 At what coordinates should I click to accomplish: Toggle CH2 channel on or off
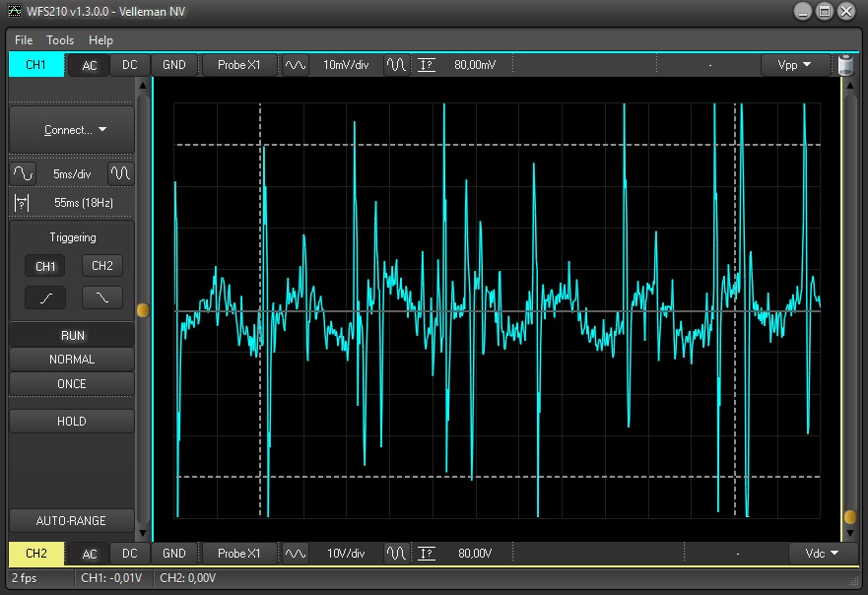coord(36,554)
